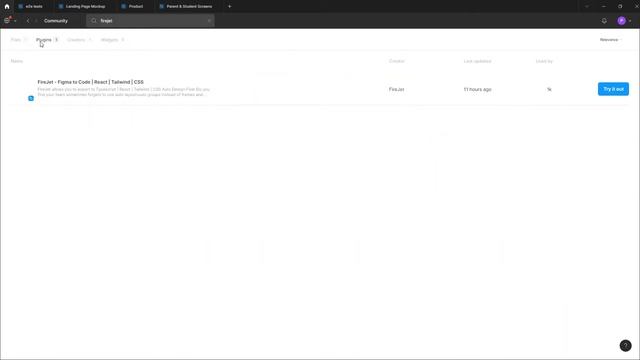The image size is (640, 360).
Task: Select the Plugins results tab
Action: click(x=47, y=40)
